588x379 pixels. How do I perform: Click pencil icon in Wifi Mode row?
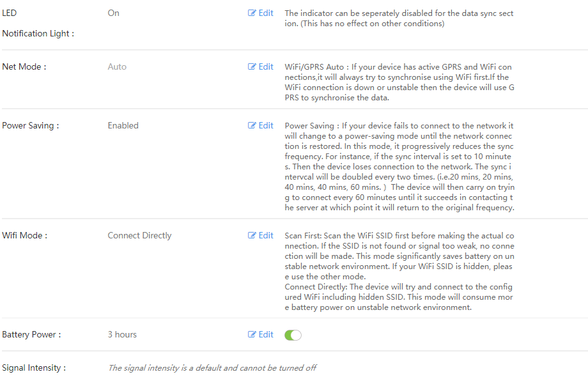[x=252, y=235]
